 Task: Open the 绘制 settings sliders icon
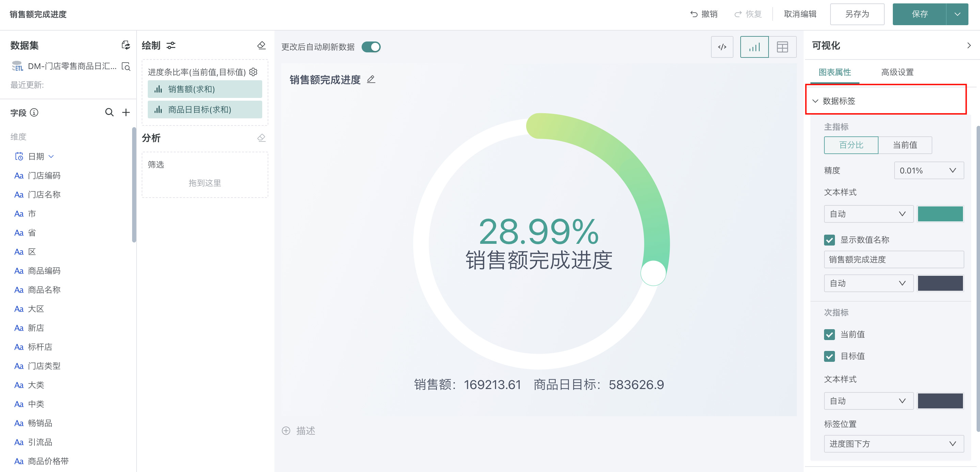(x=171, y=46)
